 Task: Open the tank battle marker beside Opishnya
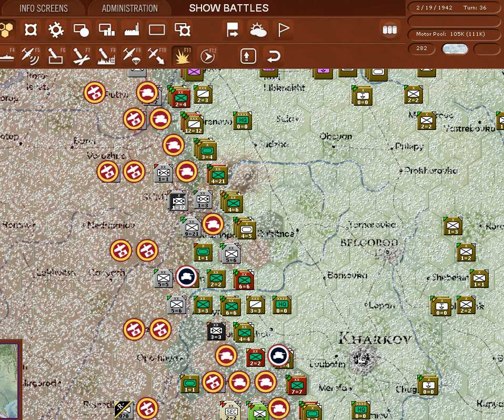click(226, 355)
